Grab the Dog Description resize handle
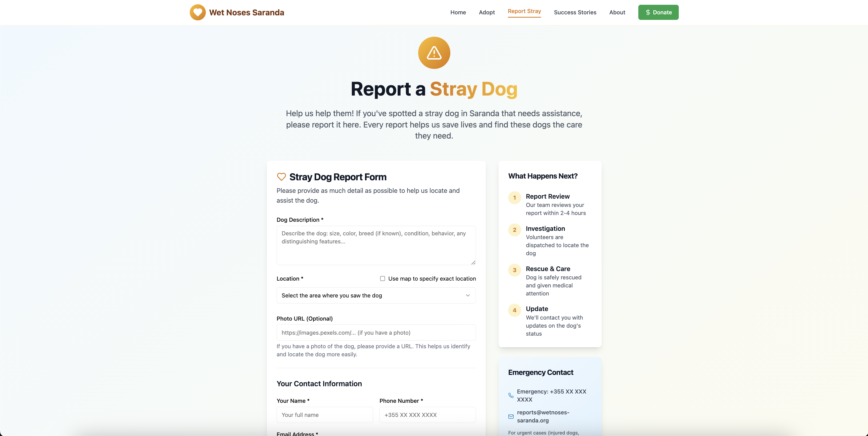This screenshot has height=436, width=868. [473, 262]
